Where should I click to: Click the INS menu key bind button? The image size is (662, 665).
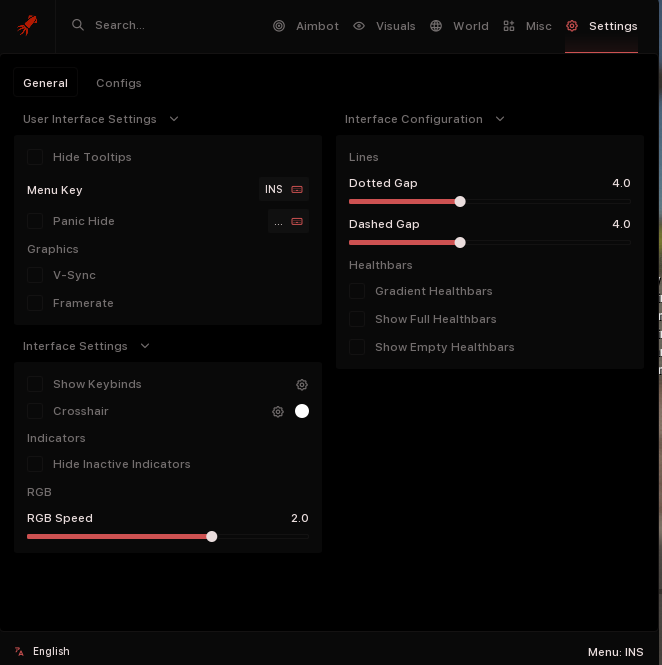click(x=284, y=189)
